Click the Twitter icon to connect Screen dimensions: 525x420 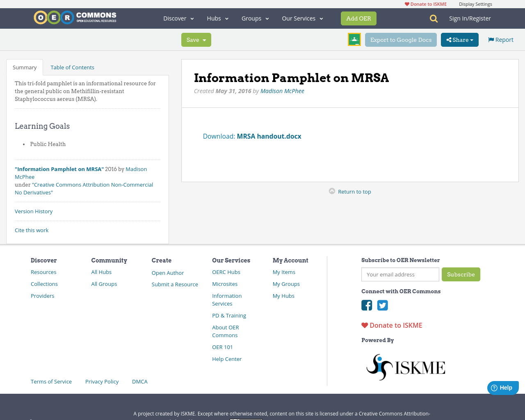[x=382, y=305]
